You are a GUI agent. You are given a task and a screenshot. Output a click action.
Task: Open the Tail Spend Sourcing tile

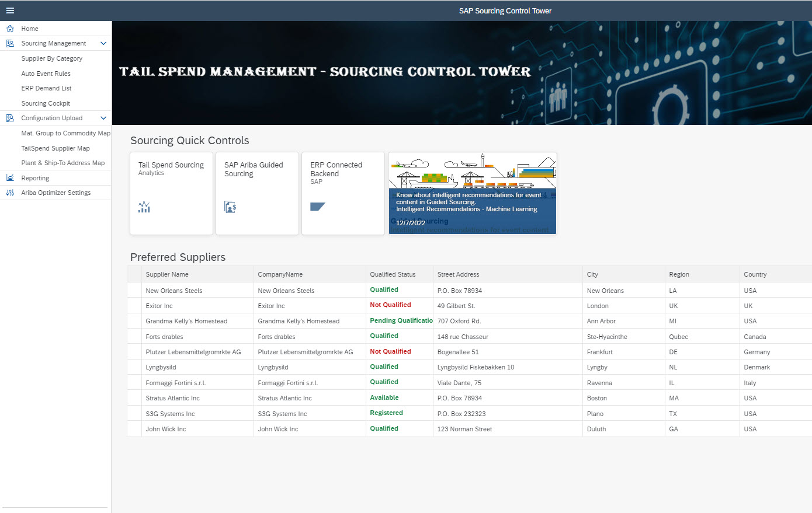click(171, 194)
